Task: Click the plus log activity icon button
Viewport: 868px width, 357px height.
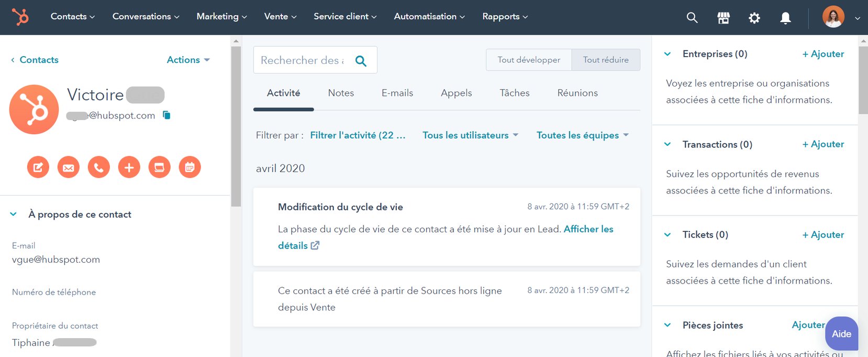Action: (129, 167)
